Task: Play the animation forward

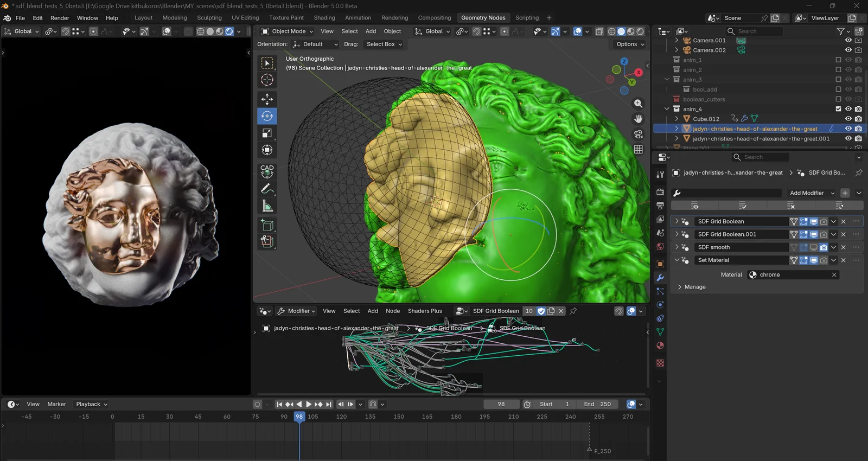Action: click(x=309, y=404)
